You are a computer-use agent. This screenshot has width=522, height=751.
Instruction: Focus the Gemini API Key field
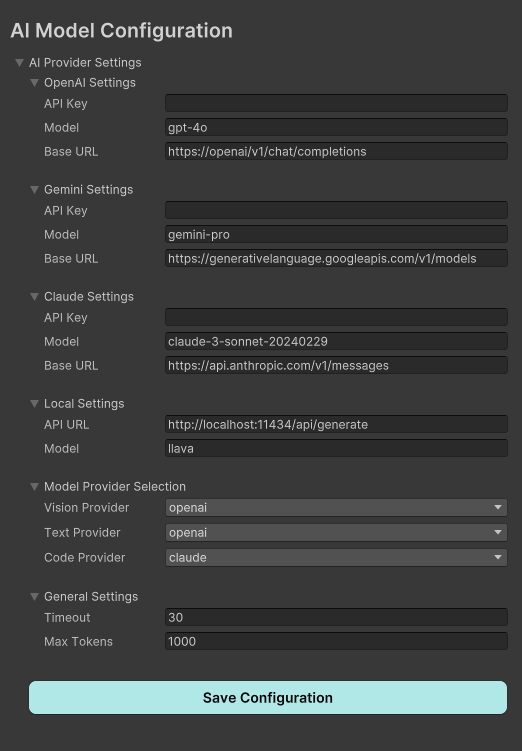click(336, 210)
